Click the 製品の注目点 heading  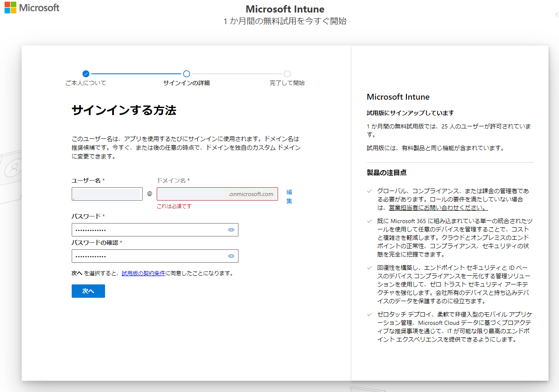pyautogui.click(x=386, y=173)
